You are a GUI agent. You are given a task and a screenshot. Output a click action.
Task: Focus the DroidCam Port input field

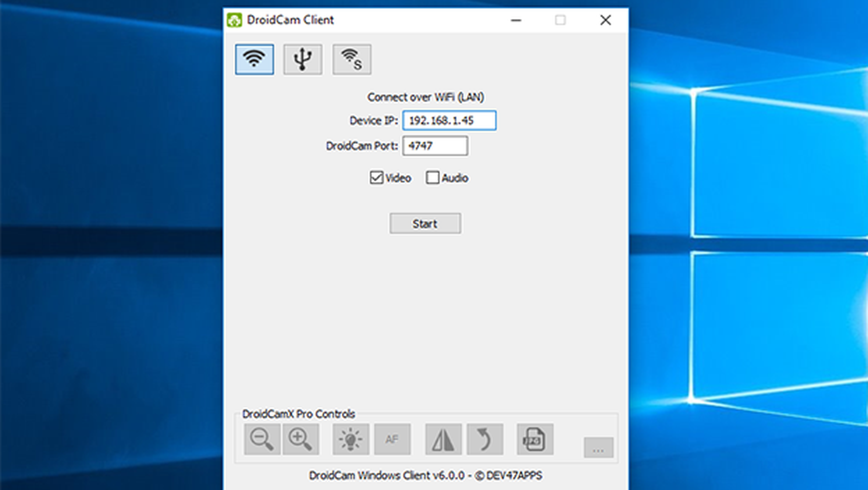pyautogui.click(x=435, y=146)
